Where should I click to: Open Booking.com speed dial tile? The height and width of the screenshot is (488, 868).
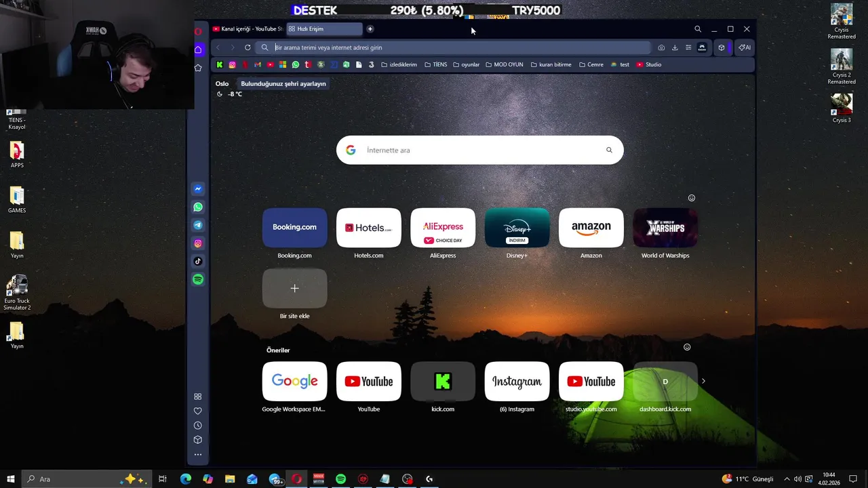tap(294, 228)
